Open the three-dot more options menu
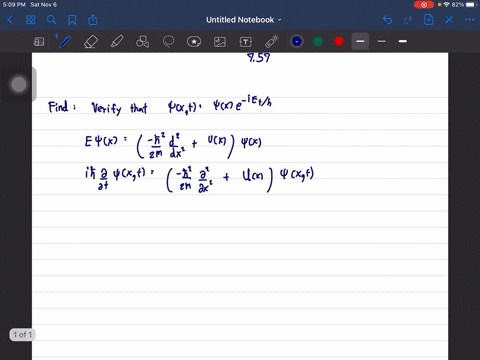 click(470, 20)
